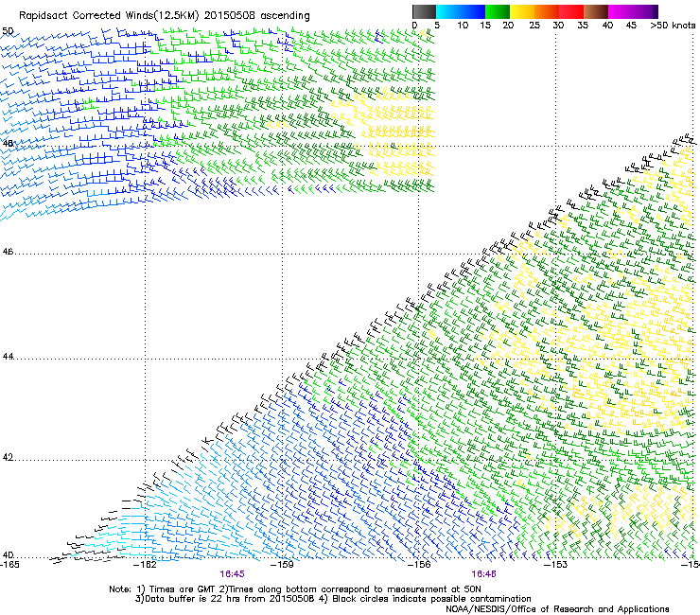This screenshot has width=700, height=615.
Task: Click the latitude label '50'
Action: [x=8, y=31]
